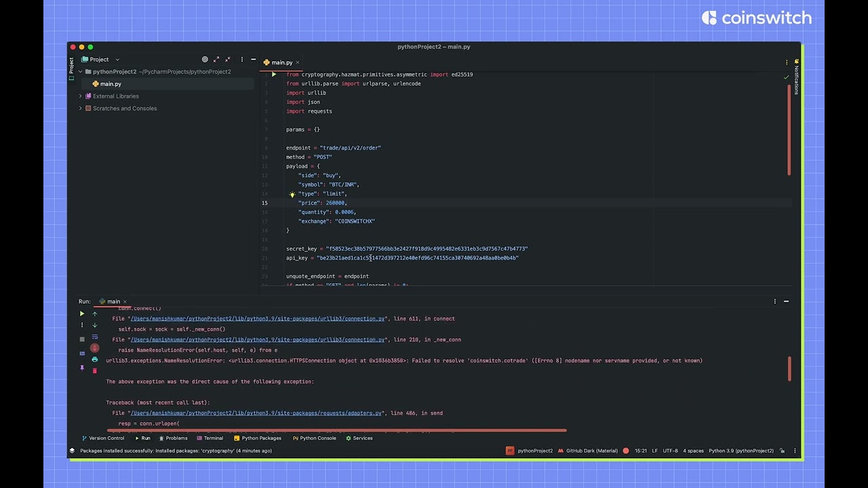868x488 pixels.
Task: Open more run actions vertical dots
Action: click(82, 325)
